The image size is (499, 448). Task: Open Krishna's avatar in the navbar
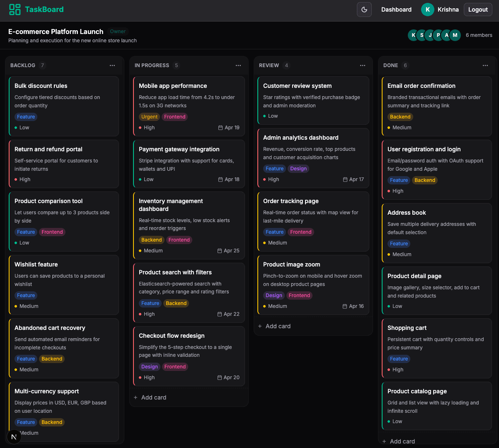(427, 9)
